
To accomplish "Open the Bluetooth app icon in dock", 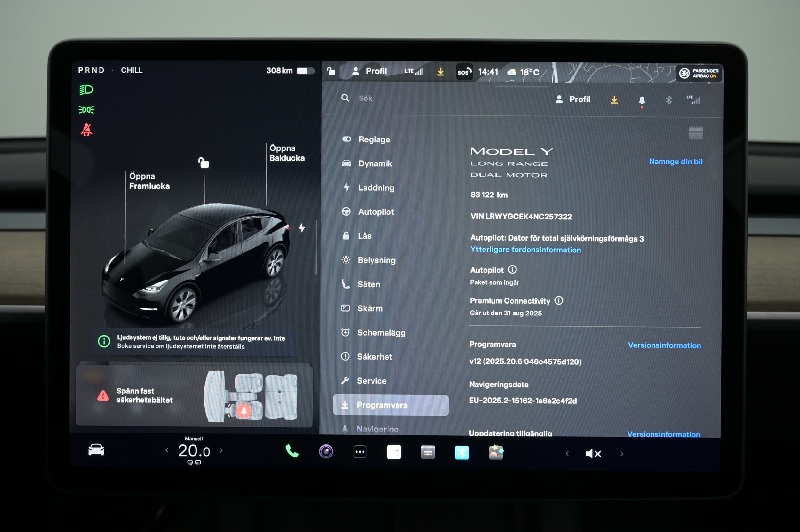I will (462, 452).
